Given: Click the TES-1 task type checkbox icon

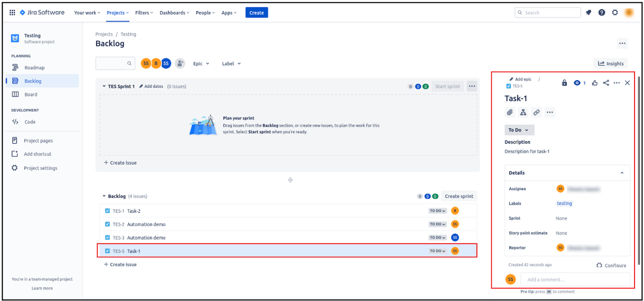Looking at the screenshot, I should point(108,211).
